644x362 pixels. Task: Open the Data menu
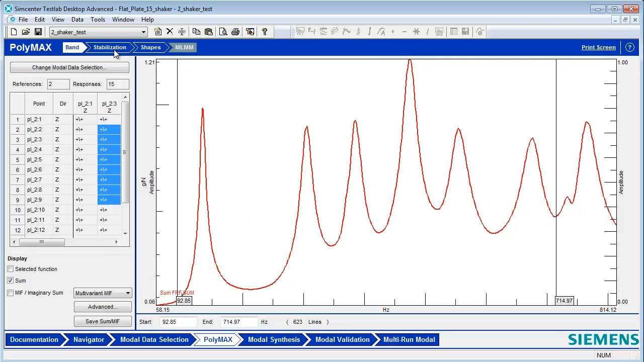pos(77,20)
